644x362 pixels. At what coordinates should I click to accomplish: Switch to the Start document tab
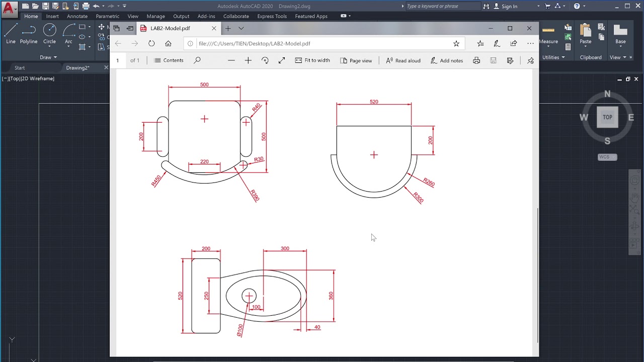tap(20, 67)
